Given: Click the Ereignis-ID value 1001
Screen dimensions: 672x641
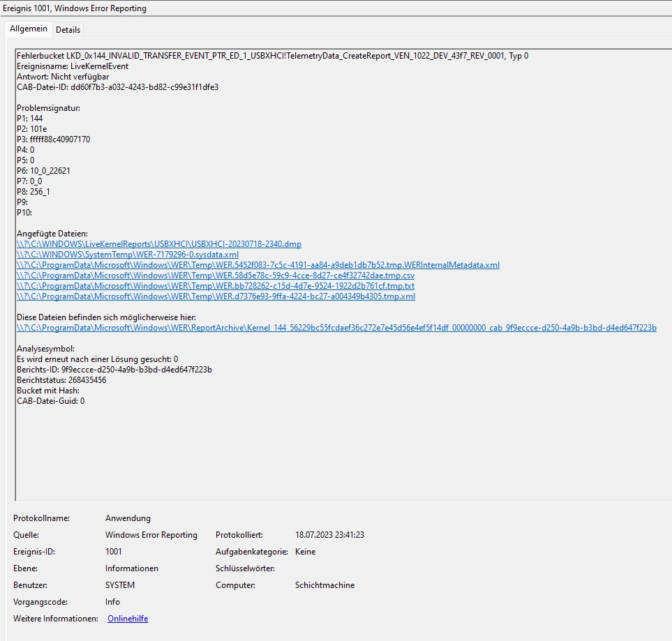Looking at the screenshot, I should (114, 552).
